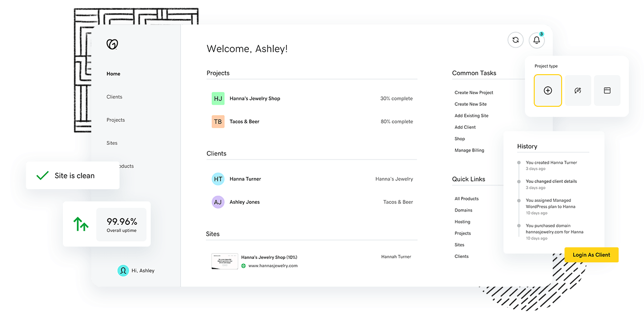Viewport: 644px width, 317px height.
Task: Click the green uptime arrows icon
Action: click(81, 224)
